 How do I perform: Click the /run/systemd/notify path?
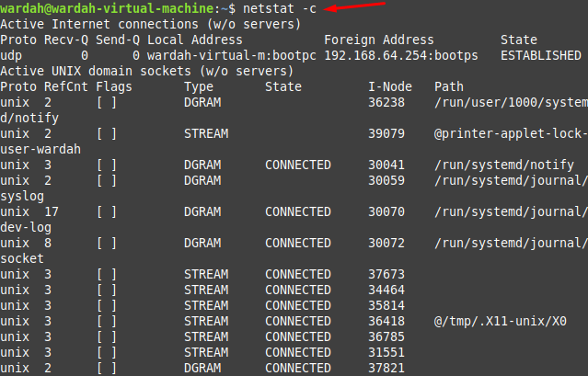504,165
